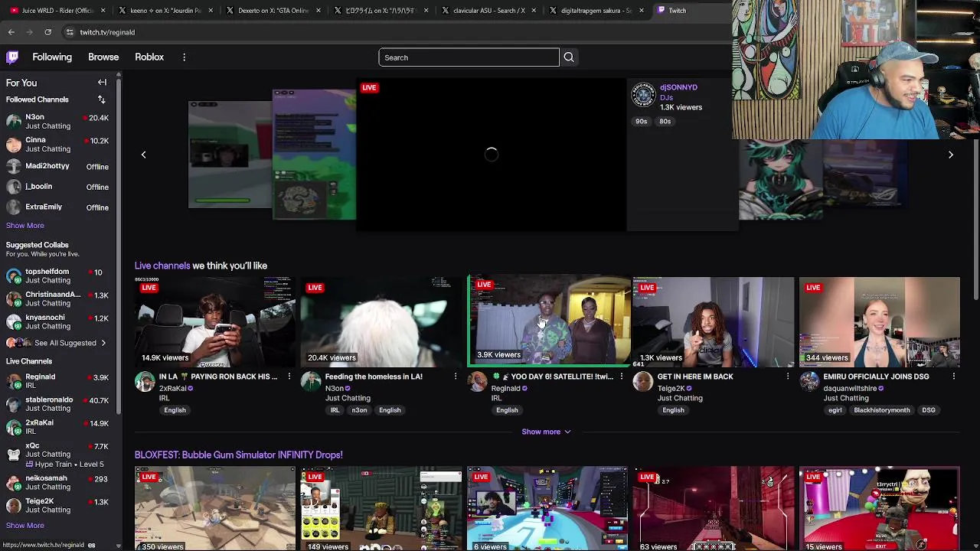
Task: Close the keeno on X browser tab
Action: coord(209,11)
